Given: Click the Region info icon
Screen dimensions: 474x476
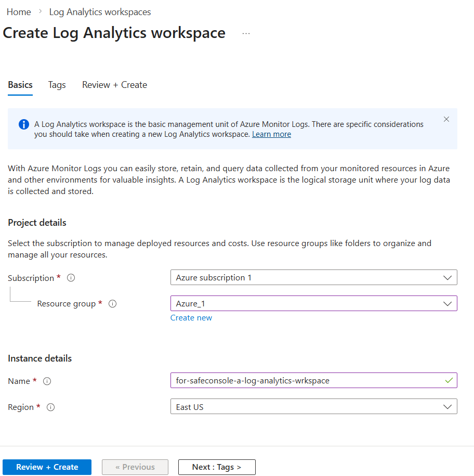Looking at the screenshot, I should coord(50,407).
